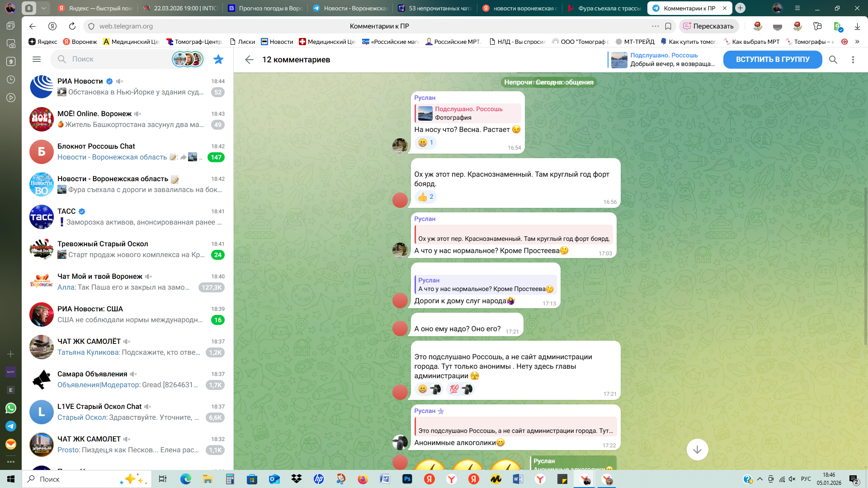This screenshot has height=488, width=868.
Task: Search within the comments thread
Action: click(x=833, y=60)
